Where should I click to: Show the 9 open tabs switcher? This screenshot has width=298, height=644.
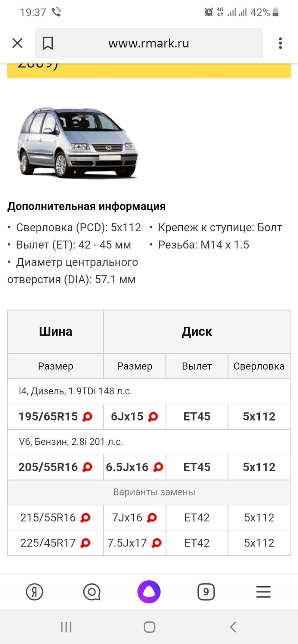click(206, 592)
